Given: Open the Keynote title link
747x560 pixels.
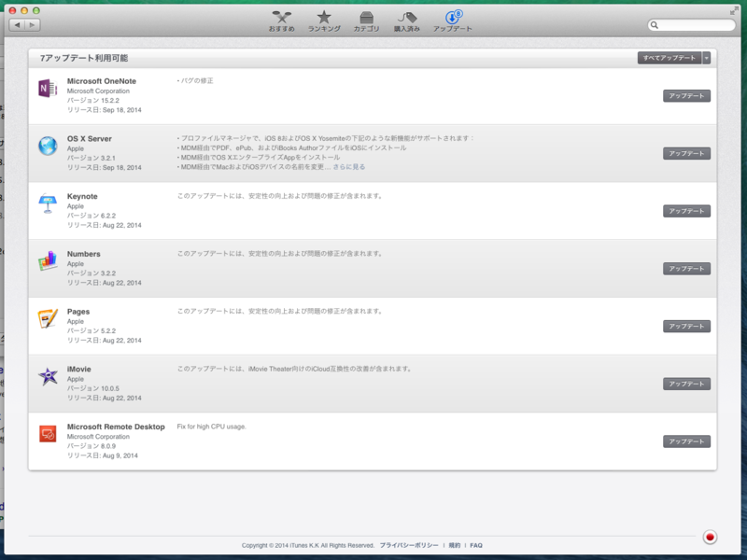Looking at the screenshot, I should 82,196.
